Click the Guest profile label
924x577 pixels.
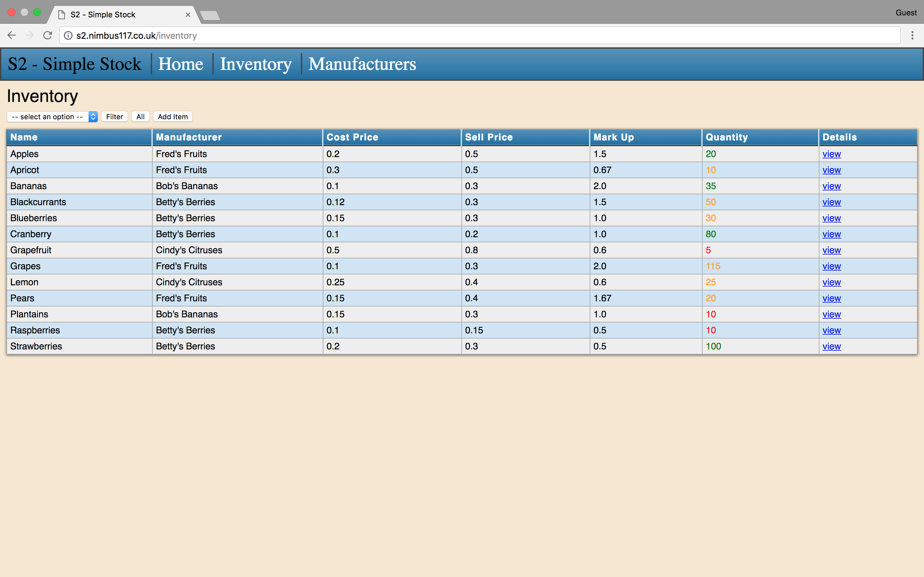pyautogui.click(x=906, y=13)
